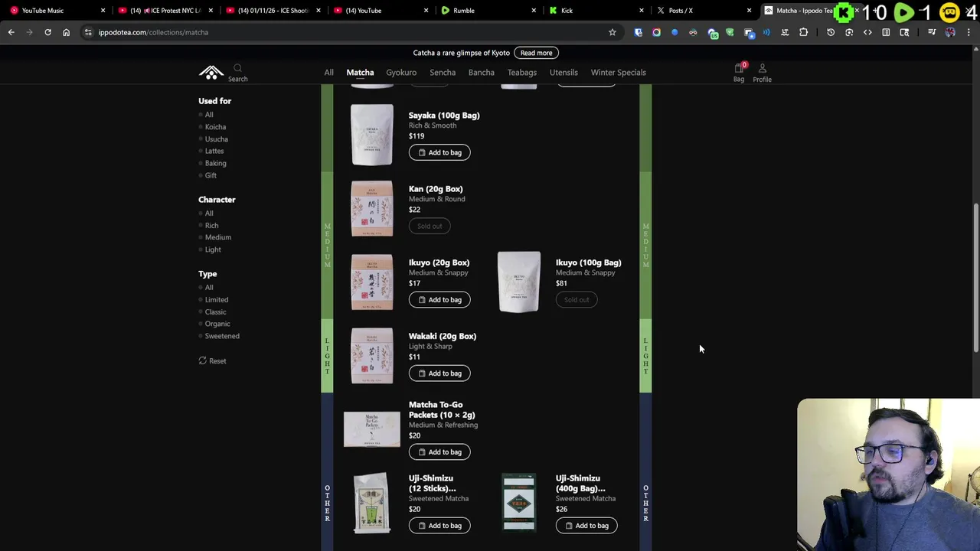Screen dimensions: 980x551
Task: Open the browser home button
Action: coord(66,32)
